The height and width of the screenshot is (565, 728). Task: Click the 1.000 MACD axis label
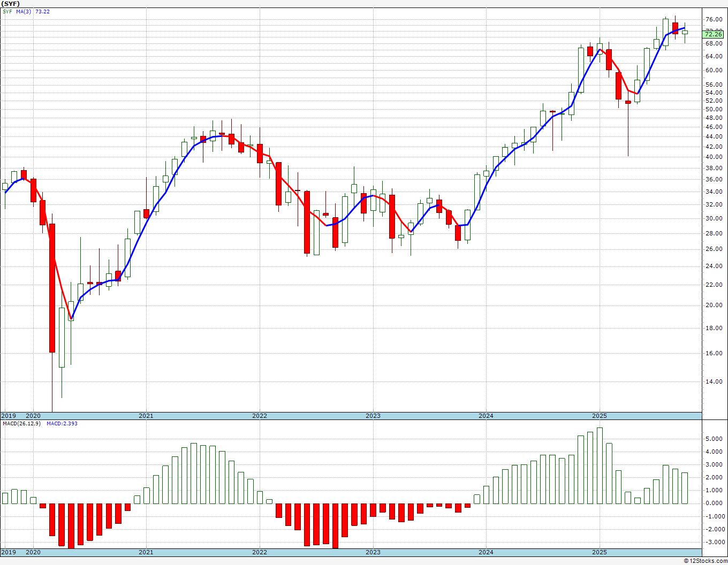715,491
